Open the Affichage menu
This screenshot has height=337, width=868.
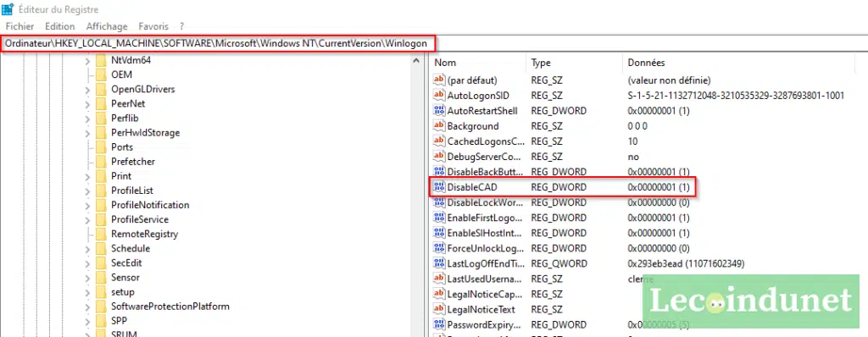pyautogui.click(x=107, y=26)
